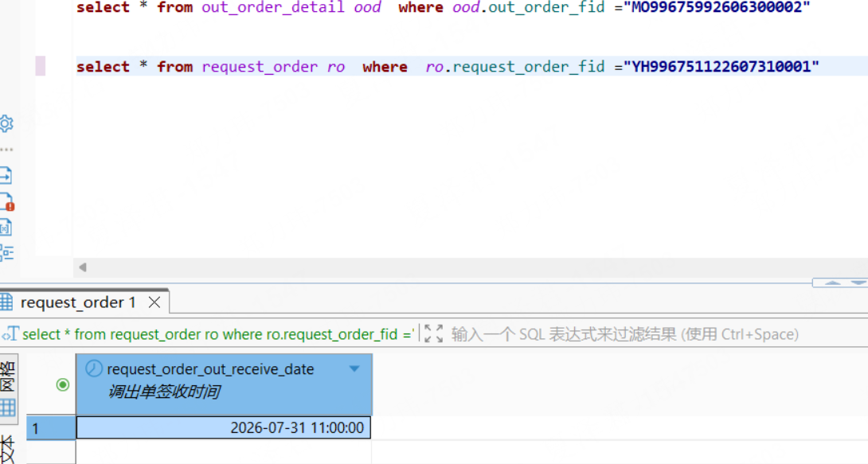
Task: Open the dropdown arrow on receive_date column
Action: pyautogui.click(x=354, y=368)
